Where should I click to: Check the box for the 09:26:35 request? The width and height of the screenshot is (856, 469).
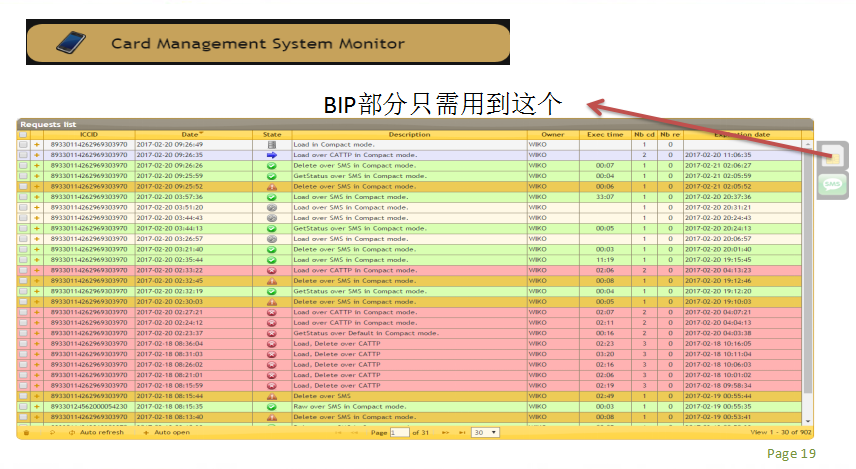pyautogui.click(x=23, y=155)
